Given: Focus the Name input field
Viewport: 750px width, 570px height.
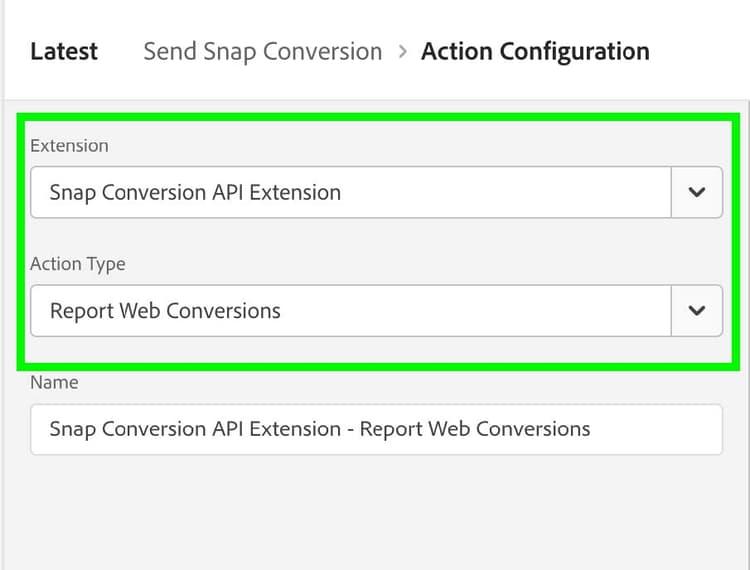Looking at the screenshot, I should (376, 429).
